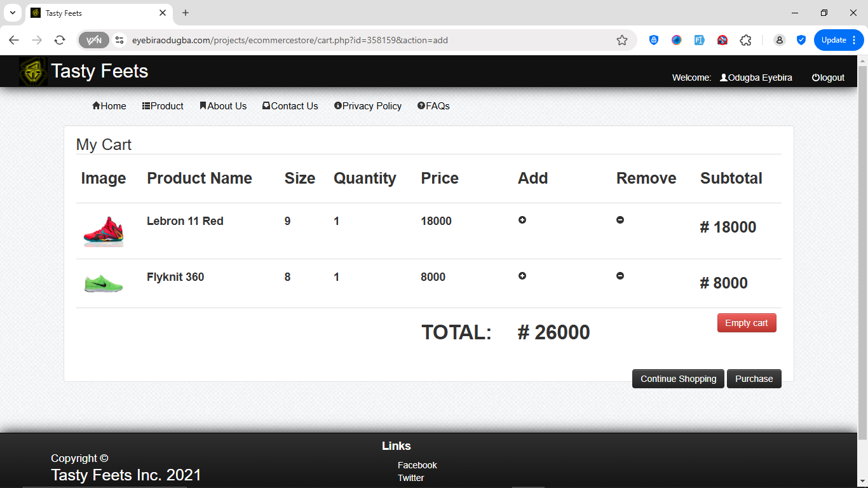Image resolution: width=868 pixels, height=488 pixels.
Task: Log out using the logout link
Action: [829, 78]
